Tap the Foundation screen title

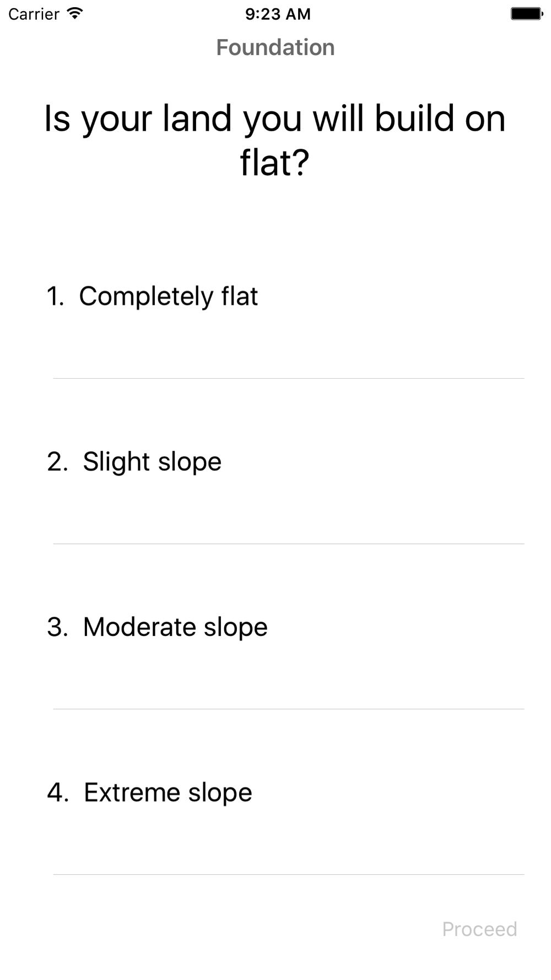[x=275, y=47]
